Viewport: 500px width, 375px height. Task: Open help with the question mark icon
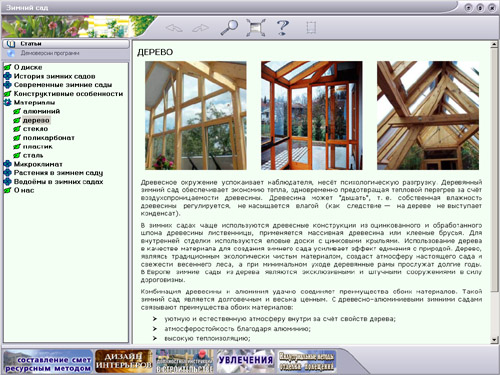(283, 27)
